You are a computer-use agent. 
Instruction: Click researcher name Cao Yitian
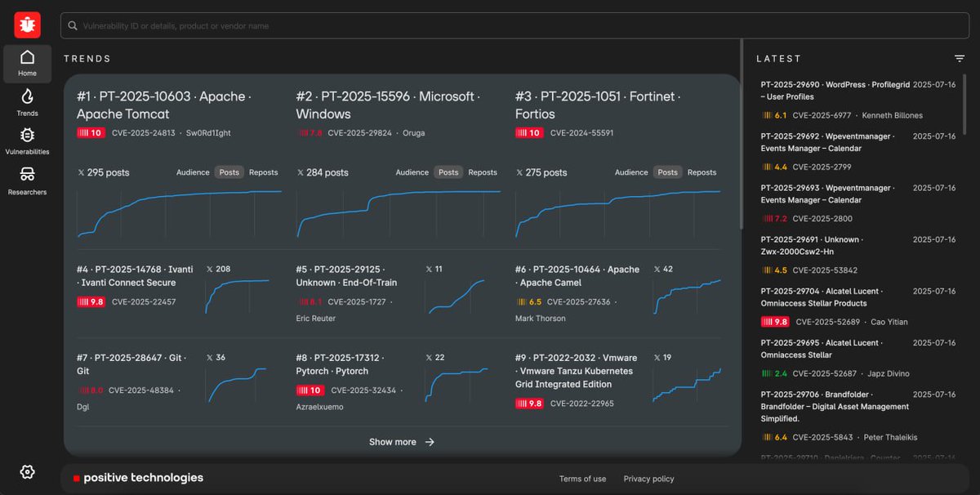[889, 322]
